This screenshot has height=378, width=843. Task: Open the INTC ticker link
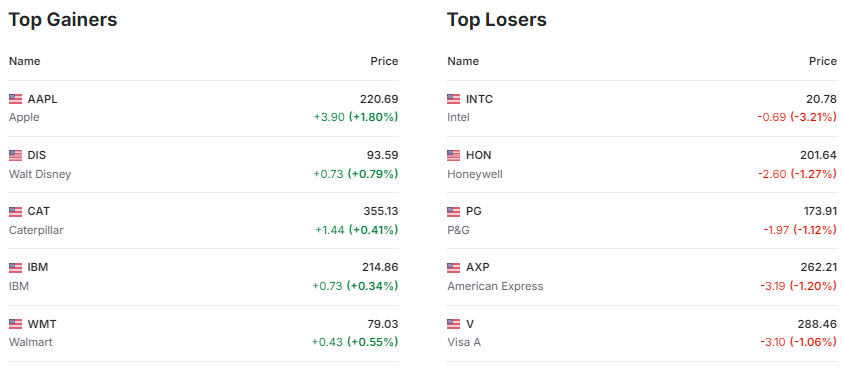point(480,99)
